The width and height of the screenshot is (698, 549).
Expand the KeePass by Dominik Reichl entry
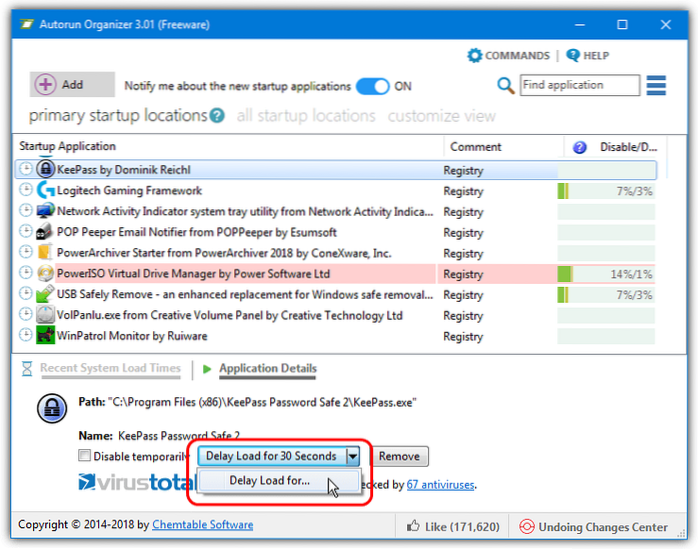26,169
